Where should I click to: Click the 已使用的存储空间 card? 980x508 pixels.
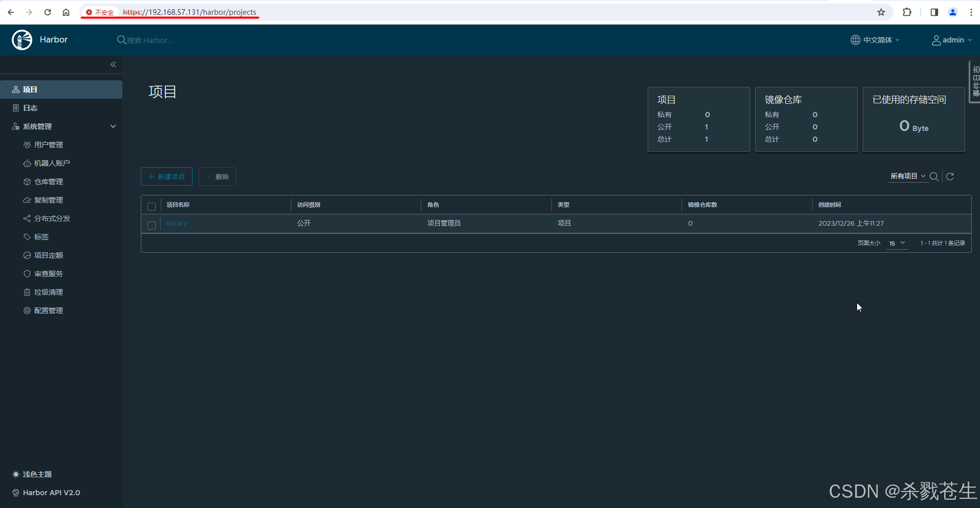coord(914,119)
